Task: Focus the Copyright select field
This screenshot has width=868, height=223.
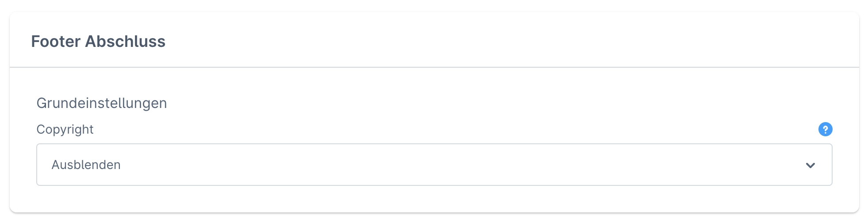Action: click(x=434, y=165)
